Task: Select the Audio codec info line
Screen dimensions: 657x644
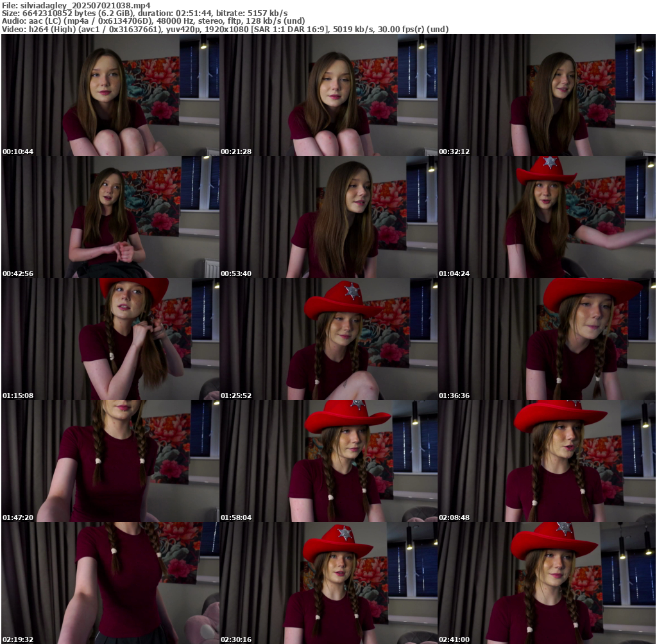Action: pyautogui.click(x=153, y=21)
